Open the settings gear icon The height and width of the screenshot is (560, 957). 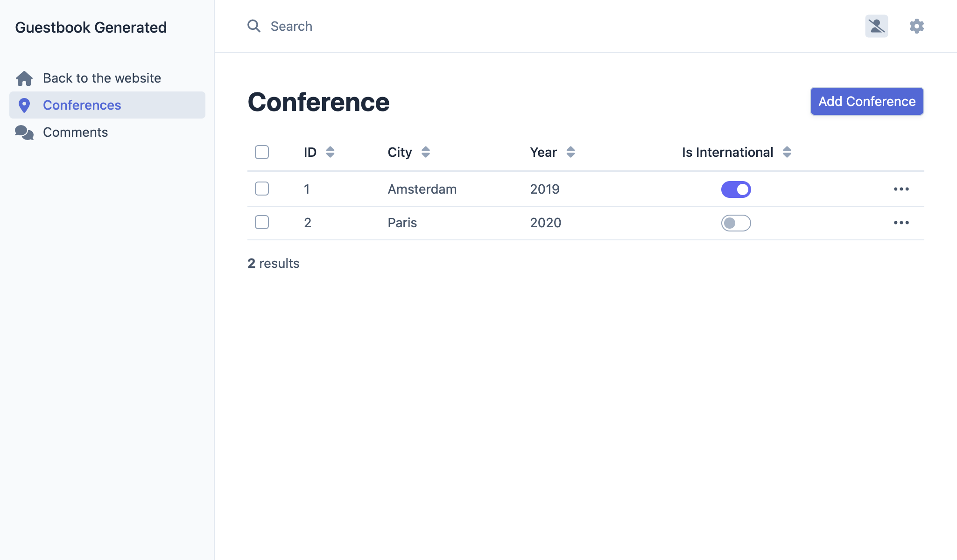click(x=916, y=26)
